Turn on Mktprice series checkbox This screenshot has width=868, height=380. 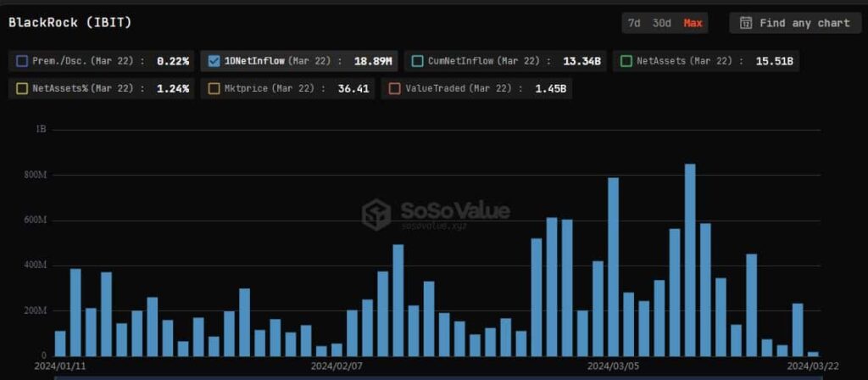213,88
